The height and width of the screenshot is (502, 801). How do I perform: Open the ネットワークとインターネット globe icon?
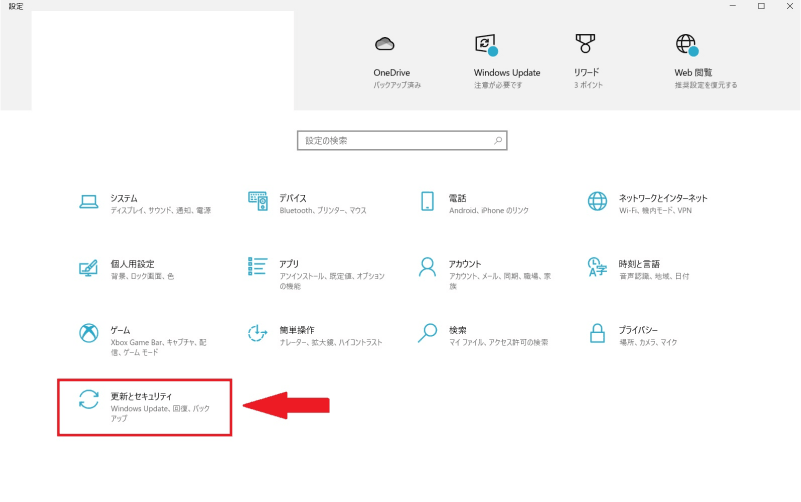pyautogui.click(x=597, y=201)
